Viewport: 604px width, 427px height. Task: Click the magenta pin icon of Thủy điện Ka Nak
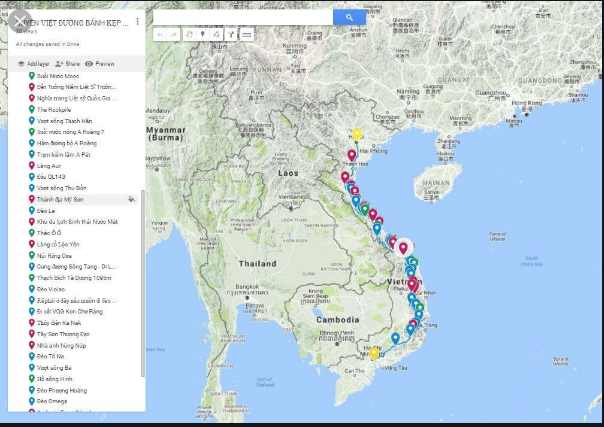pos(32,323)
